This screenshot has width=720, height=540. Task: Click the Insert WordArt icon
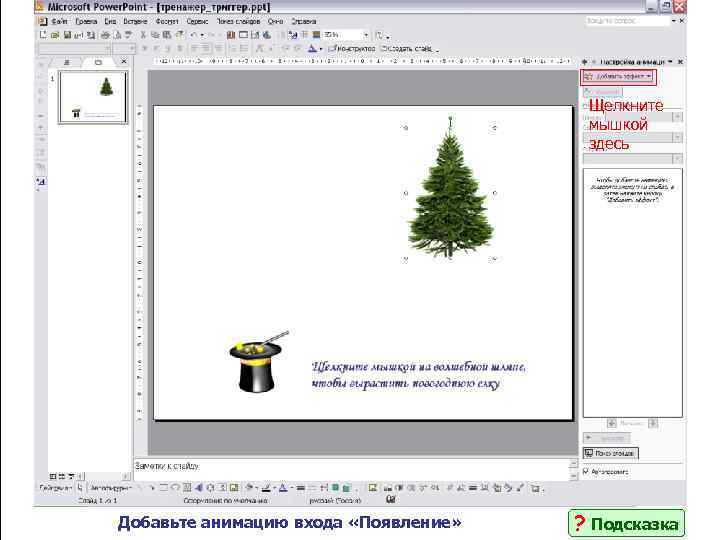[x=199, y=488]
